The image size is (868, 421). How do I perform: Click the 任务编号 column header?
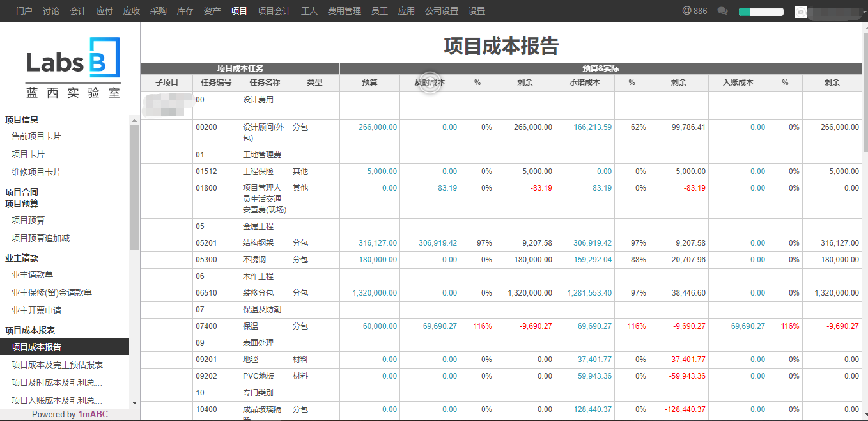click(216, 83)
